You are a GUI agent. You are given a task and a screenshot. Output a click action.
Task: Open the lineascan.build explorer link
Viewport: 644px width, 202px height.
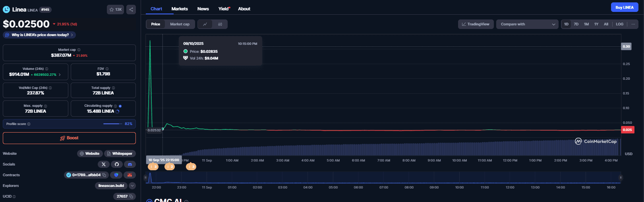pyautogui.click(x=111, y=186)
